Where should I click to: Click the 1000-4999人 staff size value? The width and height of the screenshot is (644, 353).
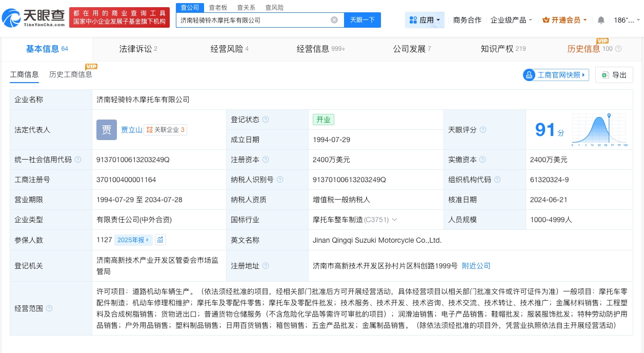[x=551, y=220]
